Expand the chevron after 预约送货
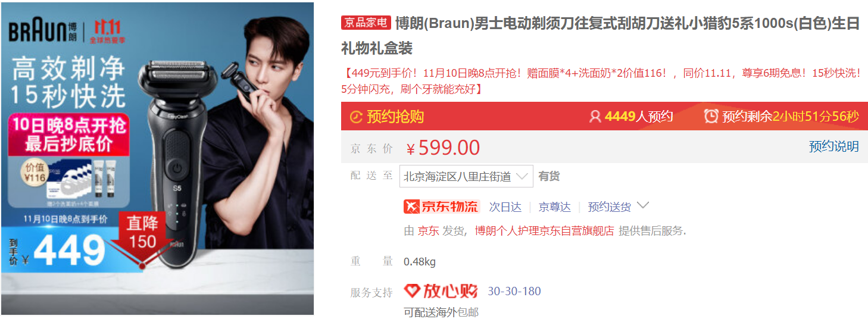The height and width of the screenshot is (319, 868). click(x=642, y=206)
